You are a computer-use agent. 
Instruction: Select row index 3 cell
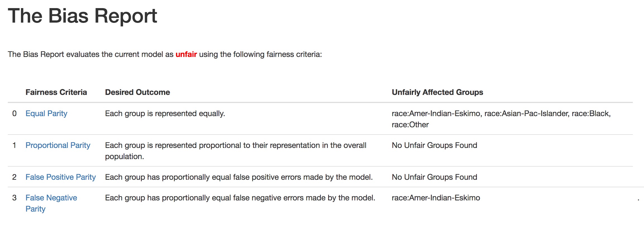click(x=15, y=198)
